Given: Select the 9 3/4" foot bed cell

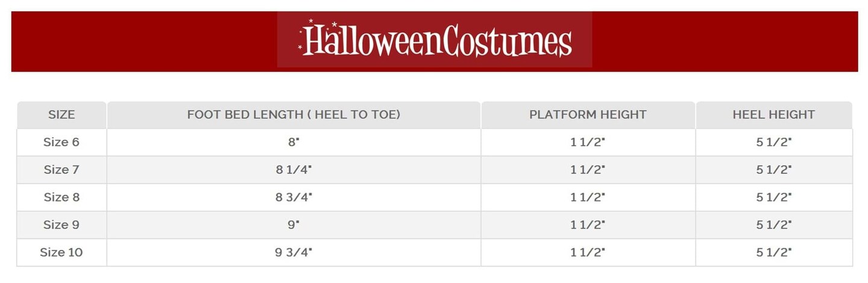Looking at the screenshot, I should 294,252.
